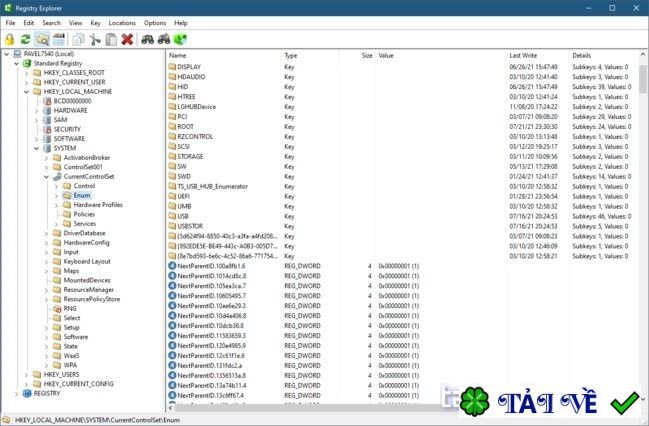Open the Help menu

pos(181,23)
